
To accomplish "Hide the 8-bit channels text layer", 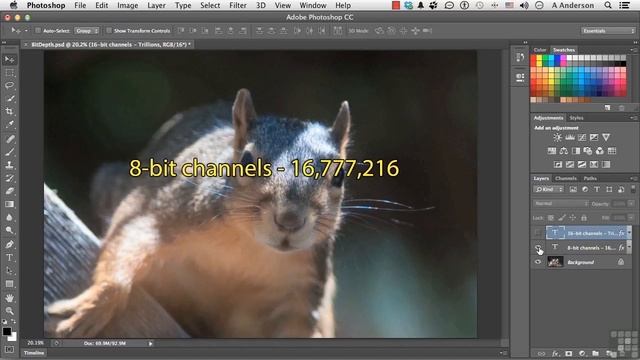I will (x=538, y=247).
